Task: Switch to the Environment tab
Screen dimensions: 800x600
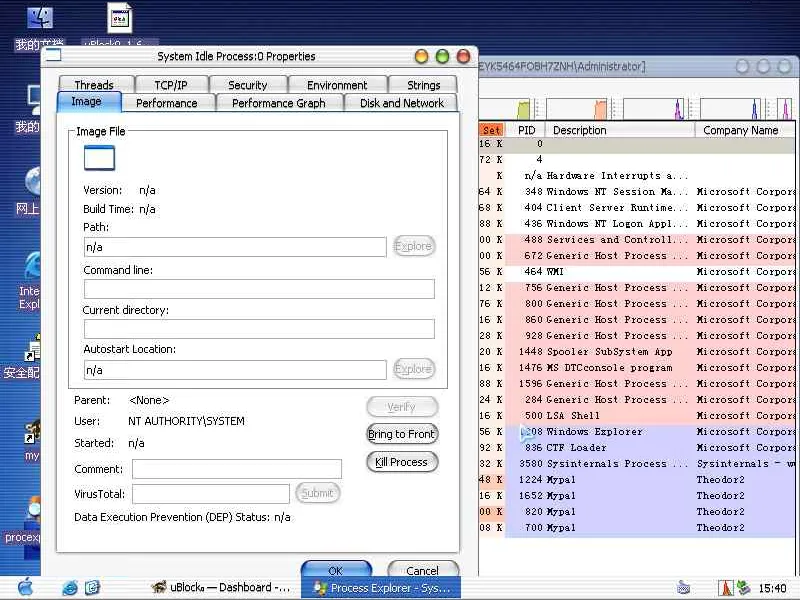Action: click(x=337, y=85)
